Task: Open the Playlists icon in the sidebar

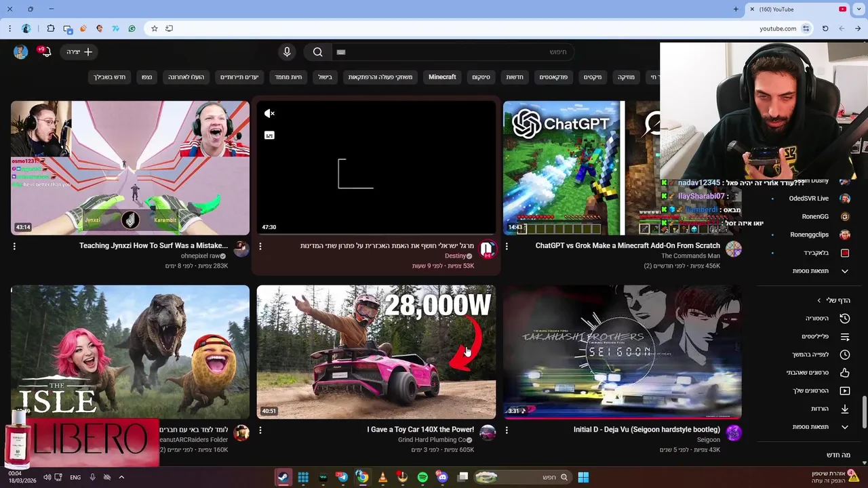Action: [x=845, y=337]
